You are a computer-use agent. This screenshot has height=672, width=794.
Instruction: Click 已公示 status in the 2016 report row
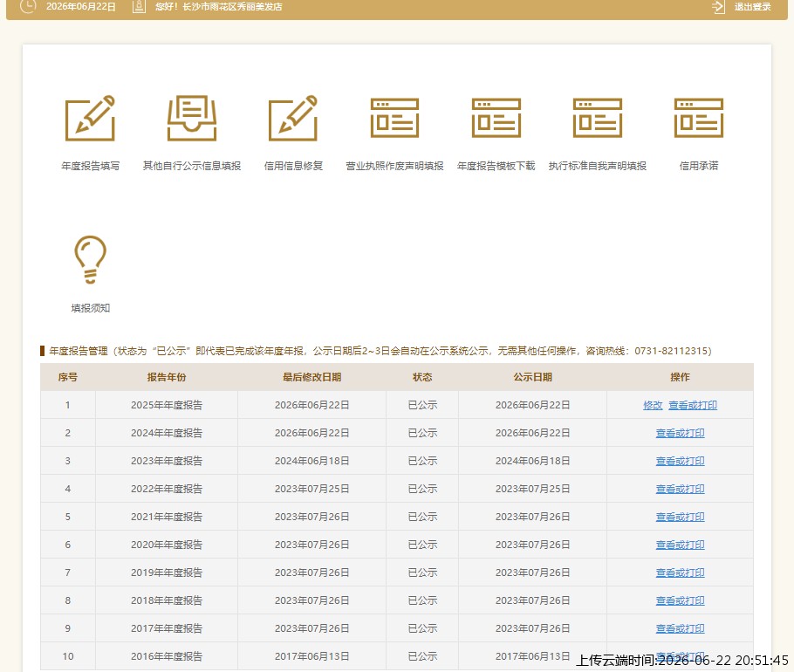click(x=422, y=655)
